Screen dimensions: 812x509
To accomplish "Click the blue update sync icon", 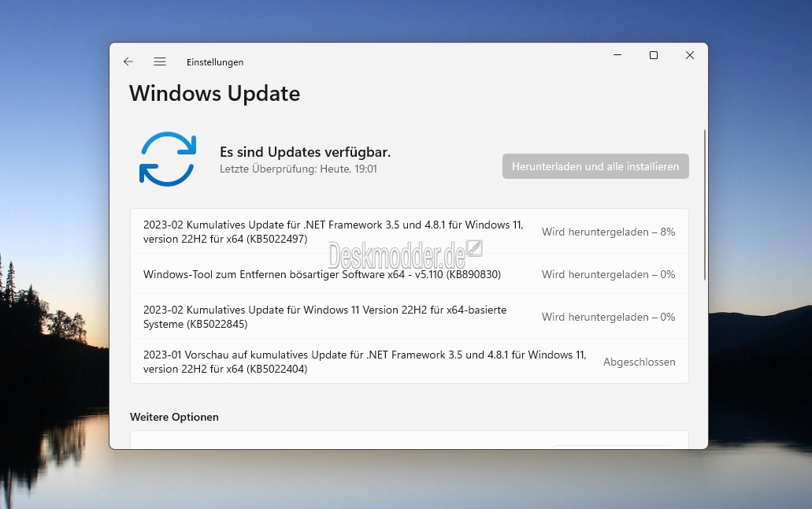I will 168,159.
